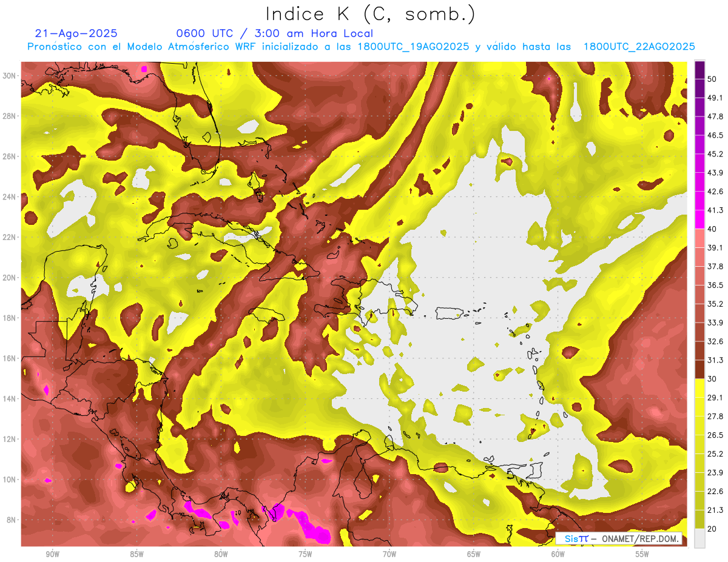Click the Puerto Rico island outline
Image resolution: width=728 pixels, height=562 pixels.
[x=450, y=313]
